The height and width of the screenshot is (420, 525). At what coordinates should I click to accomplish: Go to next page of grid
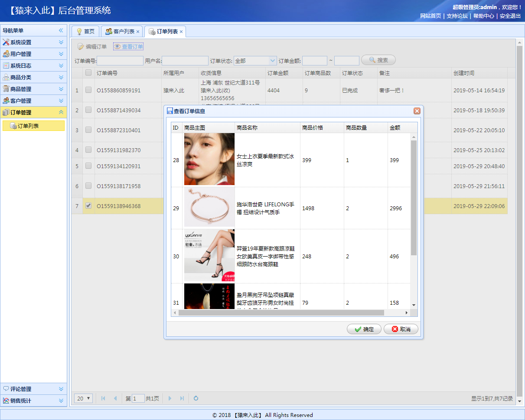170,398
